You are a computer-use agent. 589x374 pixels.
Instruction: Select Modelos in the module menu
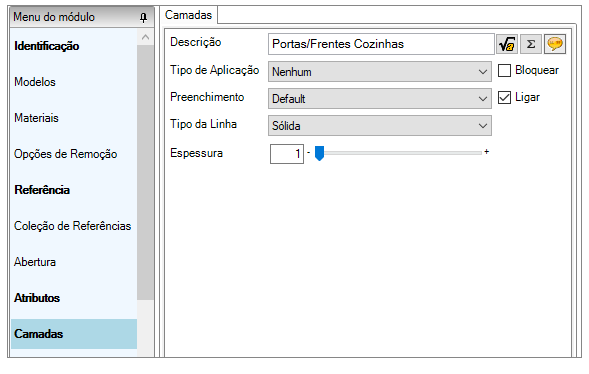click(35, 82)
